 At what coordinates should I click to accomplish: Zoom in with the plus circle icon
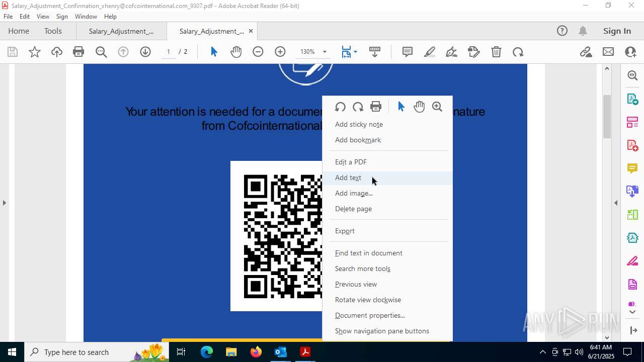(280, 52)
